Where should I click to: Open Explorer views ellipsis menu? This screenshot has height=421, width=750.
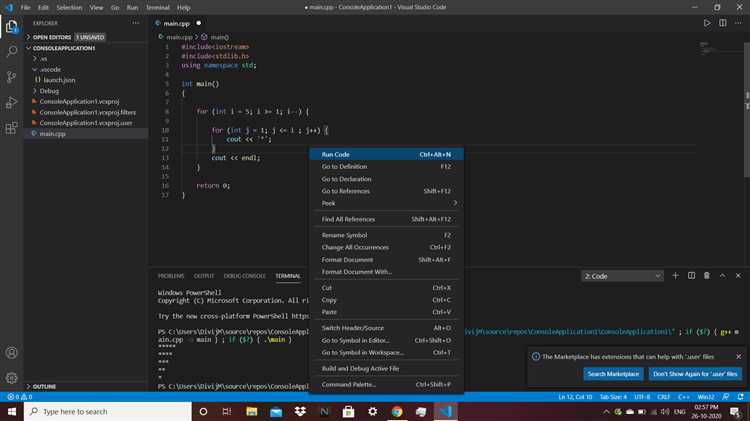coord(136,23)
